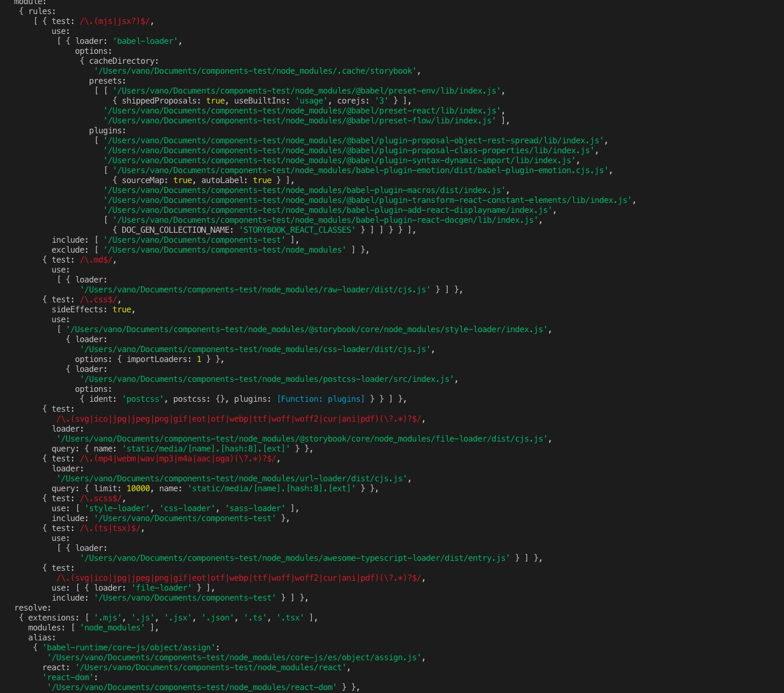
Task: Select the /\.md$/ test regex
Action: click(x=96, y=260)
